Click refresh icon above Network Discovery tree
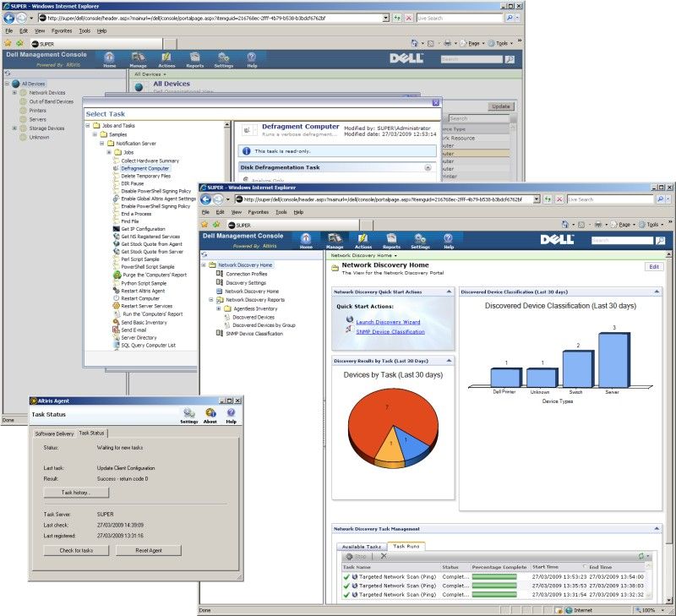Viewport: 676px width, 616px height. (x=204, y=255)
